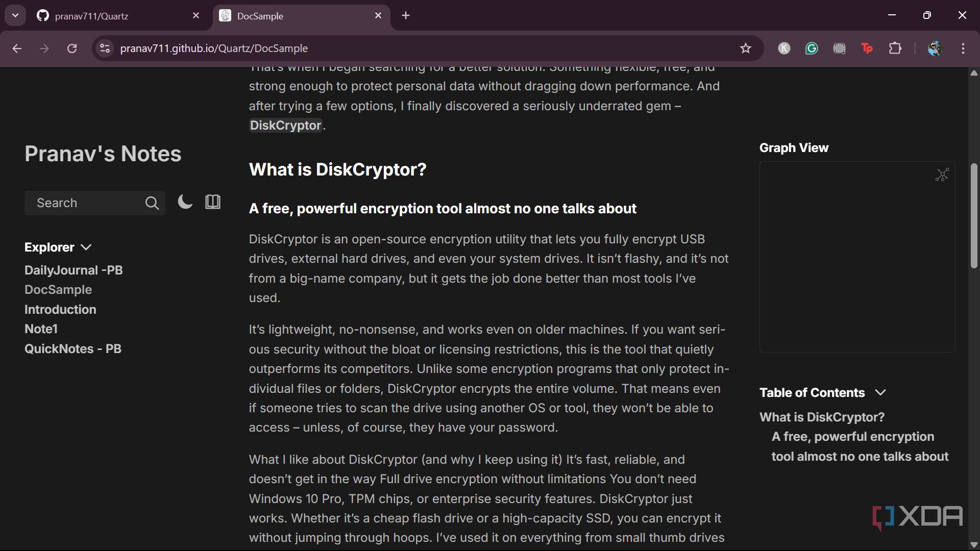Toggle reader mode with the book icon
Screen dimensions: 980x551
[x=213, y=202]
